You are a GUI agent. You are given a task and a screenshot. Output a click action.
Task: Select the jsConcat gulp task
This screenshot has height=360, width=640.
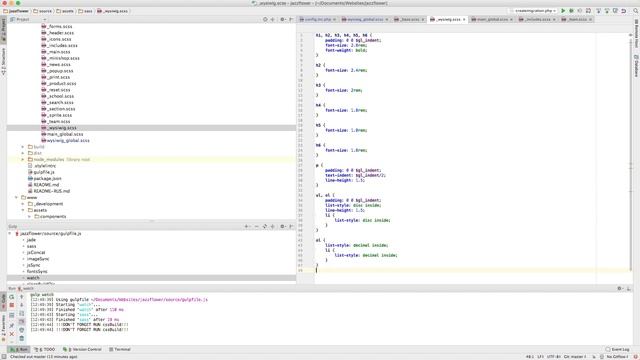(x=36, y=253)
